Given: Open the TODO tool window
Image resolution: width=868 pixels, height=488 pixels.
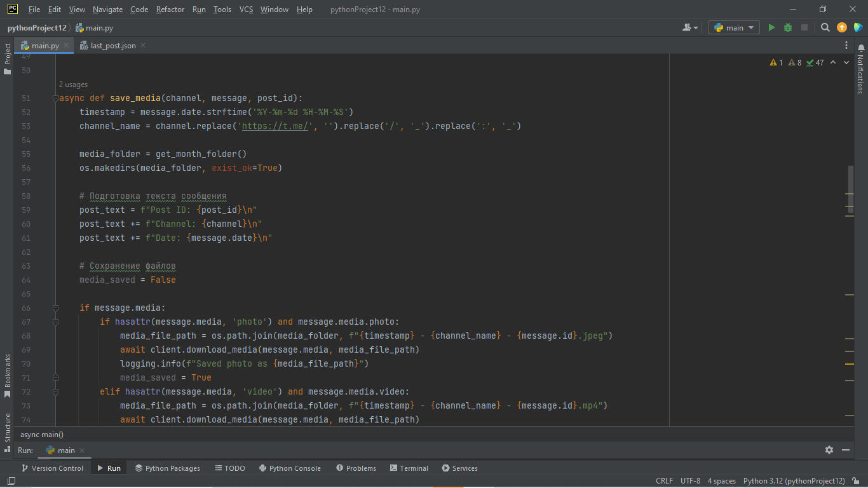Looking at the screenshot, I should coord(229,468).
